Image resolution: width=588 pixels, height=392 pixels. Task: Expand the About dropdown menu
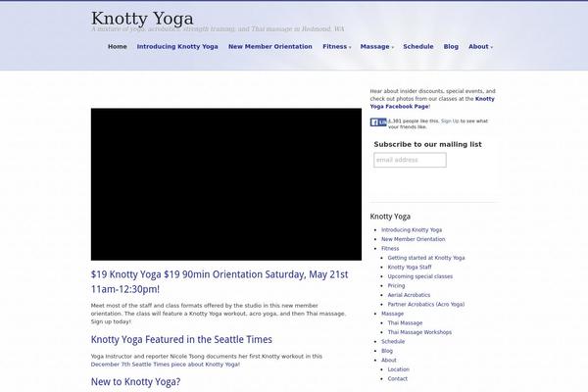click(480, 46)
